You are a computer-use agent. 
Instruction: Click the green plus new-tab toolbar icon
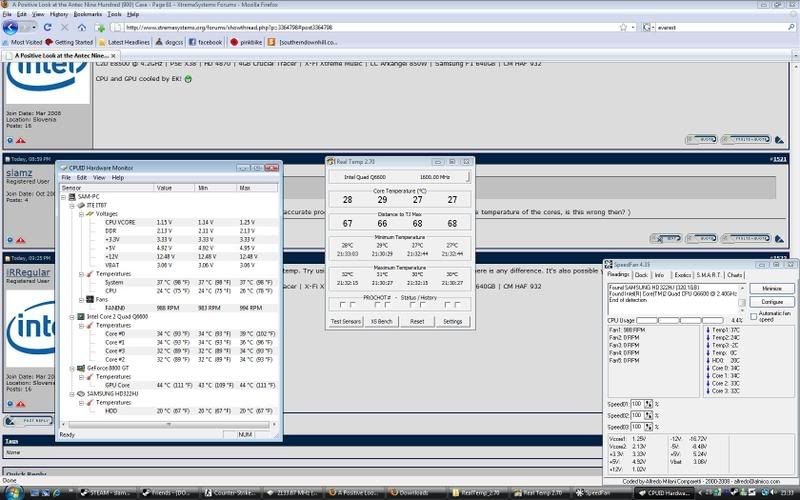pyautogui.click(x=99, y=28)
